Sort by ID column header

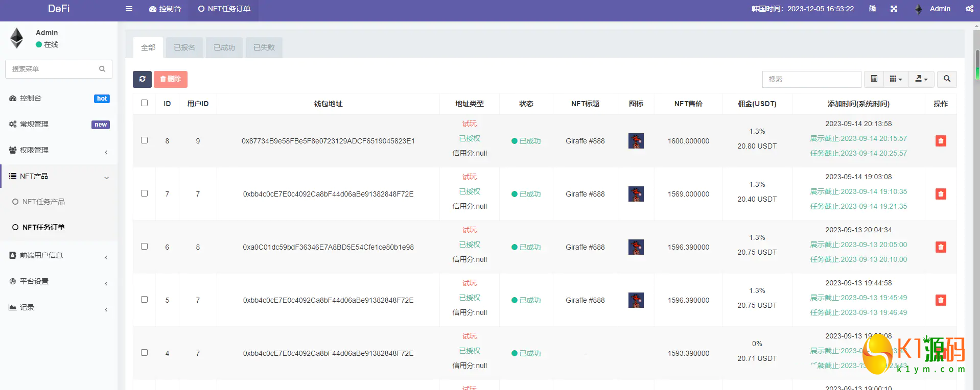coord(167,104)
